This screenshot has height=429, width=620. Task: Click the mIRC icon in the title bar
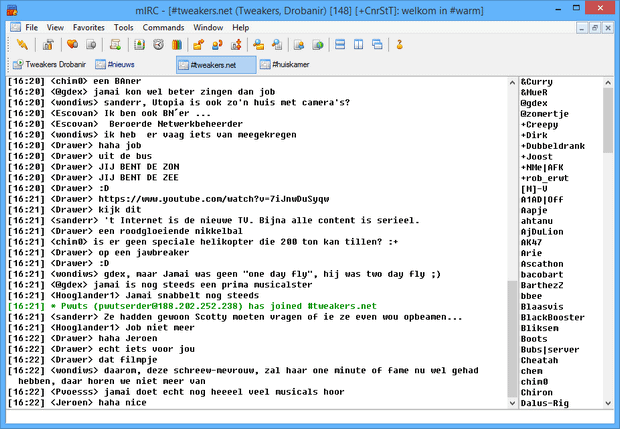click(12, 10)
